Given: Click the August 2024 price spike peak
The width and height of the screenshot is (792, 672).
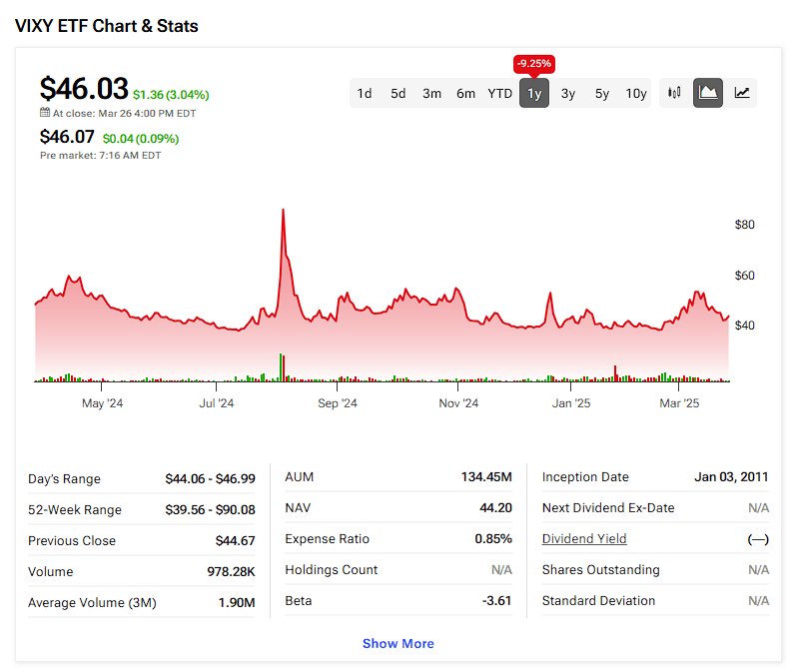Looking at the screenshot, I should [283, 209].
